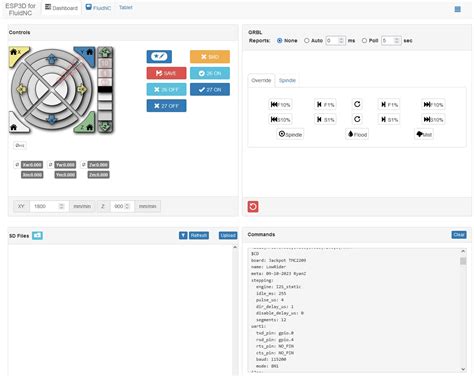474x376 pixels.
Task: Click the XY feedrate input showing 1800
Action: point(49,206)
